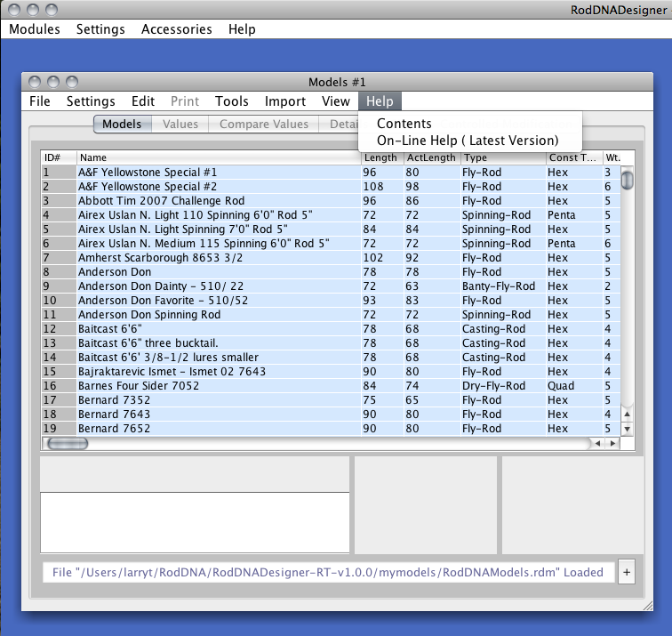Screen dimensions: 672x636
Task: Select Airex Uslan N. Medium 115 Spinning row
Action: pos(331,244)
